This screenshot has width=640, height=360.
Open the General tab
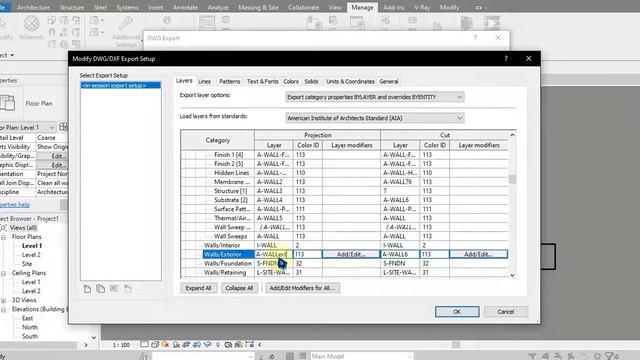pyautogui.click(x=389, y=81)
